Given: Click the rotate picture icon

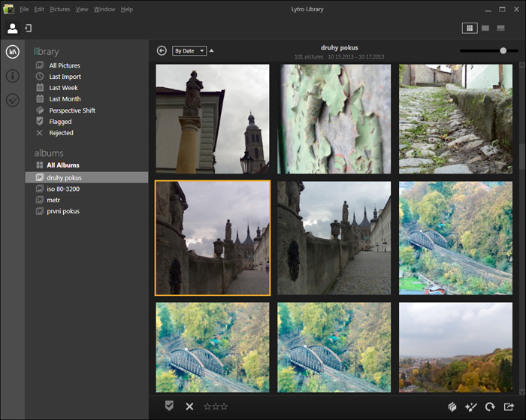Looking at the screenshot, I should click(x=491, y=406).
